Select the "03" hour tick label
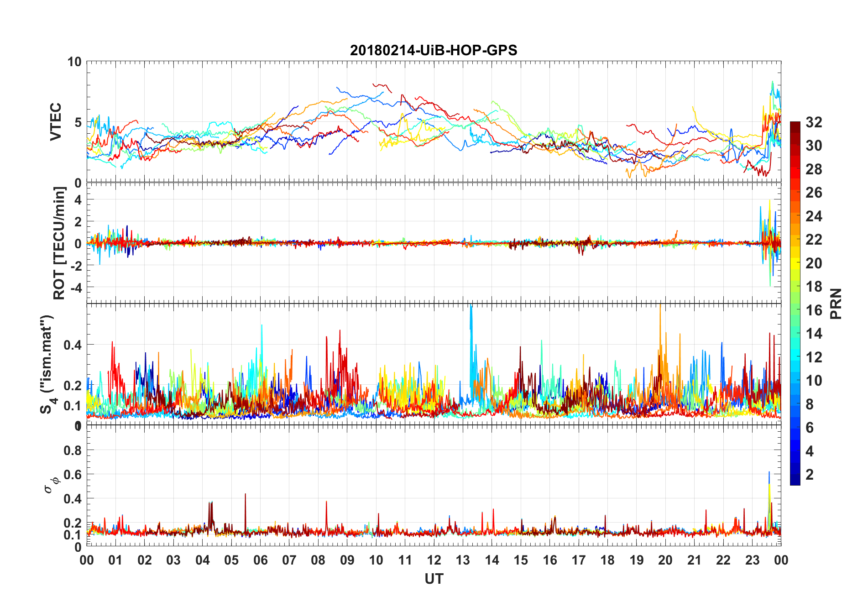868x607 pixels. [x=173, y=560]
